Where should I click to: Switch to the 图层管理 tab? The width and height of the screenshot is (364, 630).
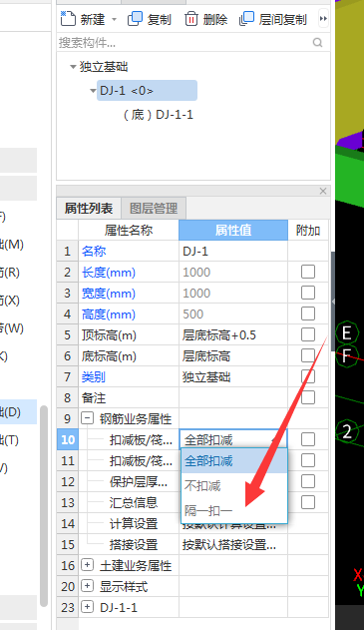point(154,208)
